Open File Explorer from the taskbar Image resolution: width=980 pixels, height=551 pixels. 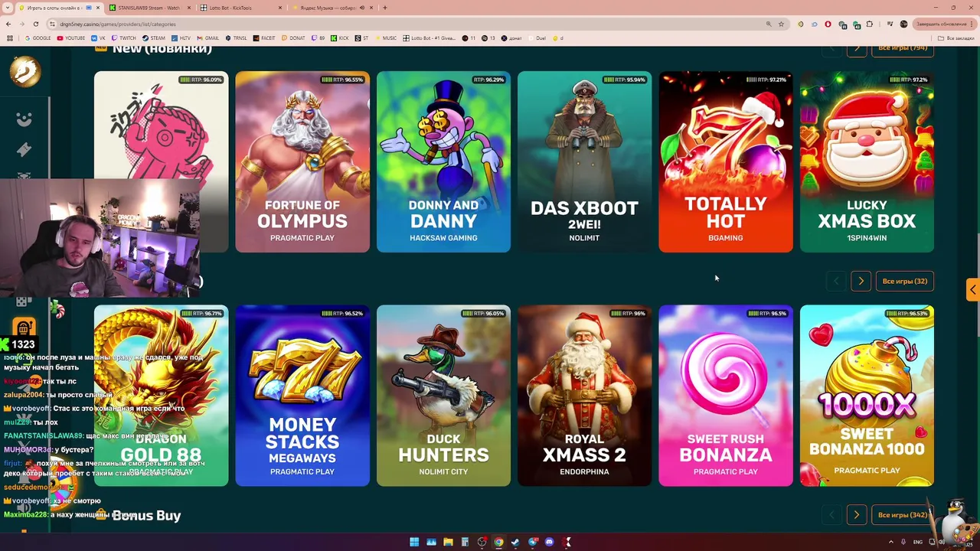tap(448, 542)
